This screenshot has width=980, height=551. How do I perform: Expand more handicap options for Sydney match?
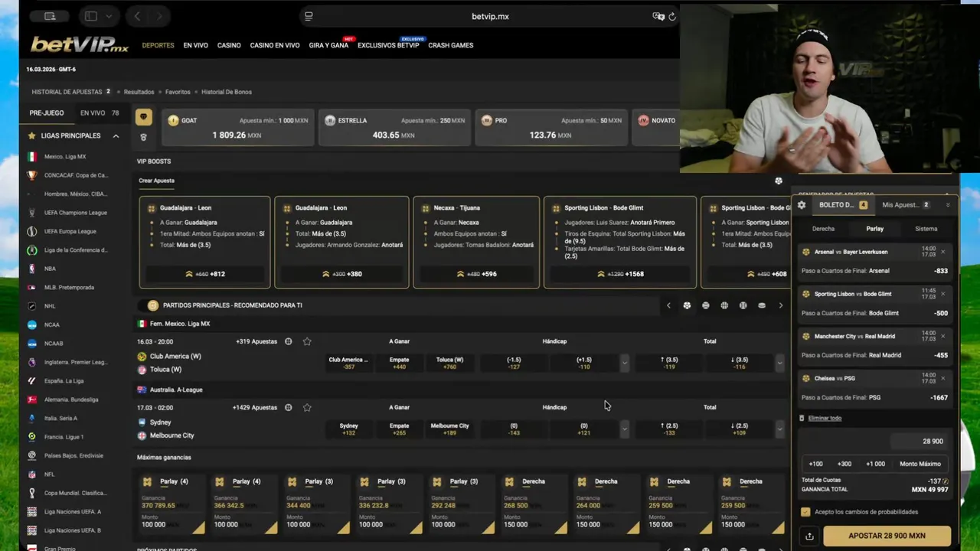[624, 429]
